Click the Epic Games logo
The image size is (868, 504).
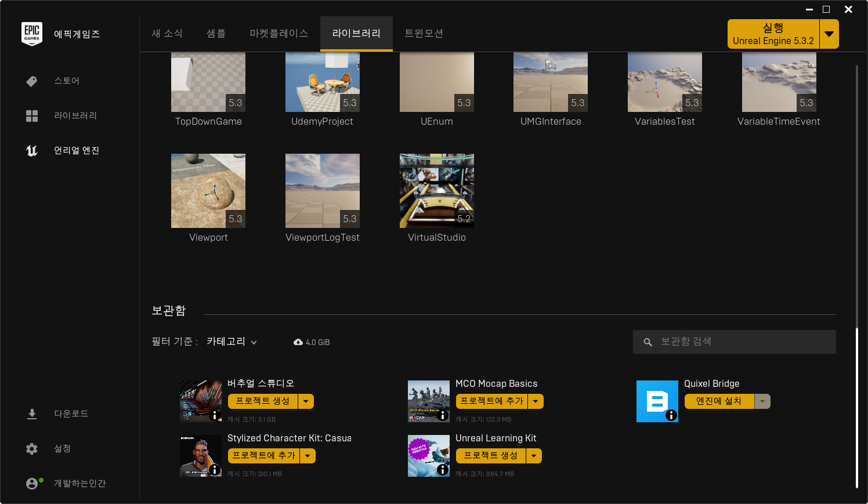click(32, 34)
